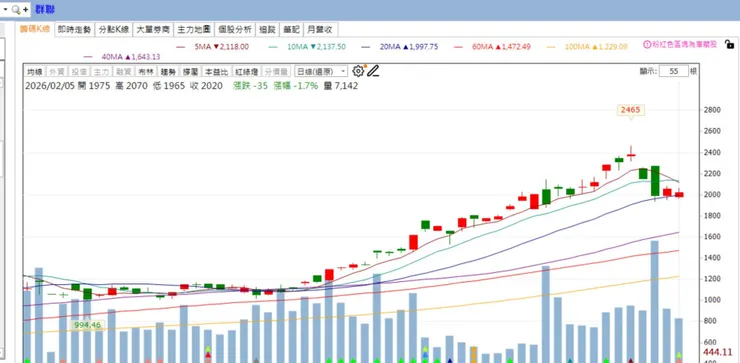The width and height of the screenshot is (740, 363).
Task: Switch to 即時走勢 tab
Action: [74, 29]
